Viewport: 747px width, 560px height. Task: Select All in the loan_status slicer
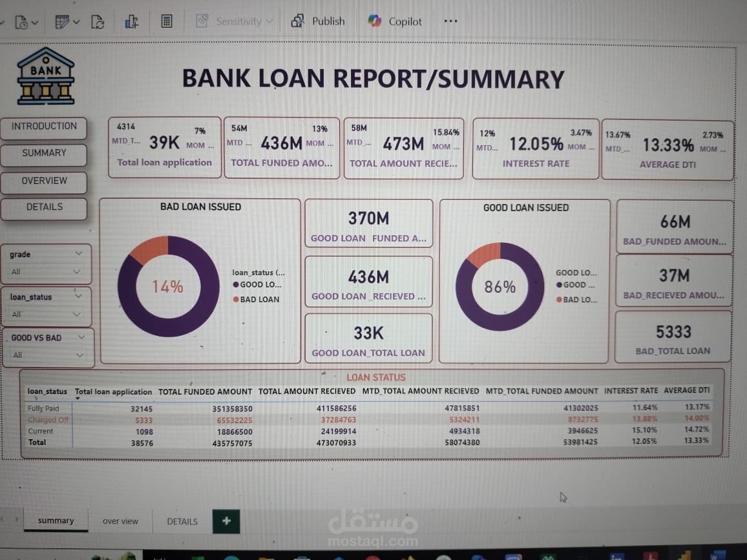pos(17,314)
